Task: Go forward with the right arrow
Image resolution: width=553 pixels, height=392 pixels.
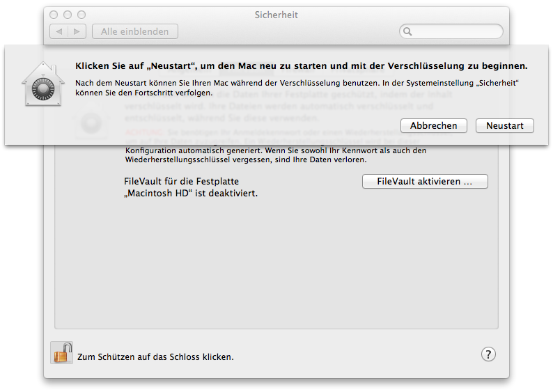Action: pos(77,32)
